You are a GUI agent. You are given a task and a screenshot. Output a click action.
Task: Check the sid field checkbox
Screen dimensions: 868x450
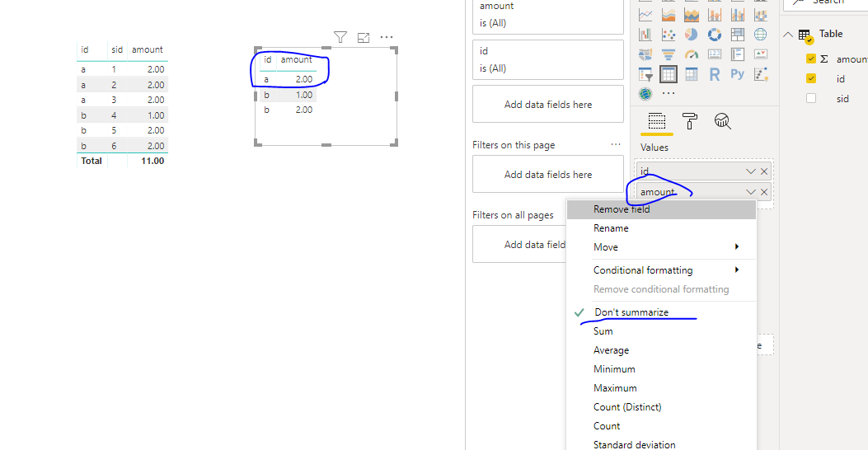pos(811,99)
